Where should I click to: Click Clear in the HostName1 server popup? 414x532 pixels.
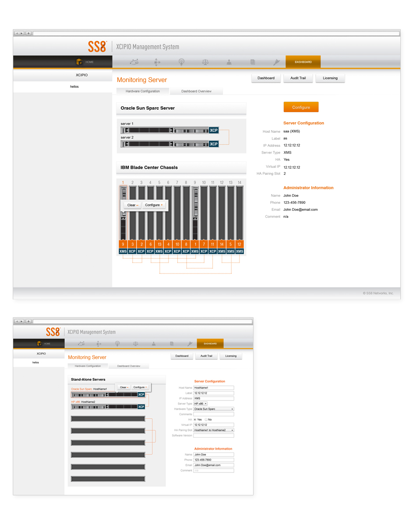pyautogui.click(x=124, y=387)
